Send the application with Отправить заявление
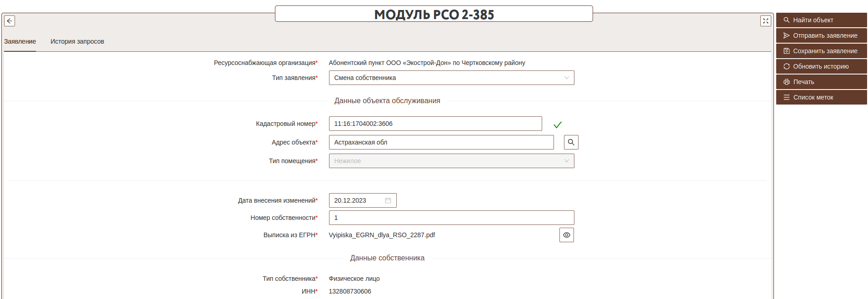This screenshot has width=868, height=299. point(821,35)
